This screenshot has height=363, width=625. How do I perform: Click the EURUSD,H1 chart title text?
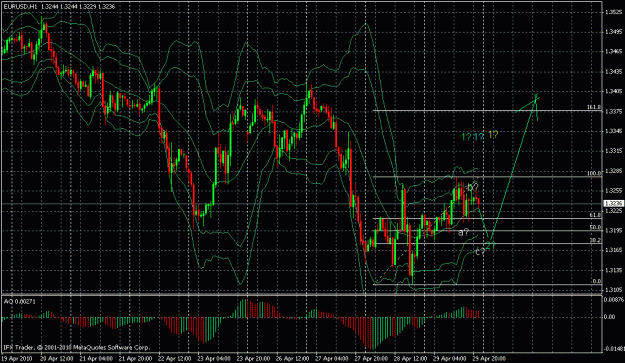click(19, 7)
